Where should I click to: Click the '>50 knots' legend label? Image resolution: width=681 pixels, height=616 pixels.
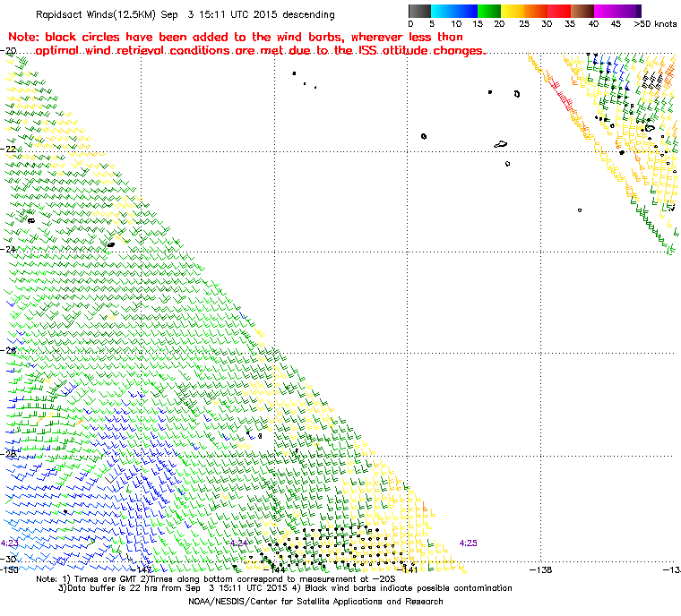(x=655, y=24)
